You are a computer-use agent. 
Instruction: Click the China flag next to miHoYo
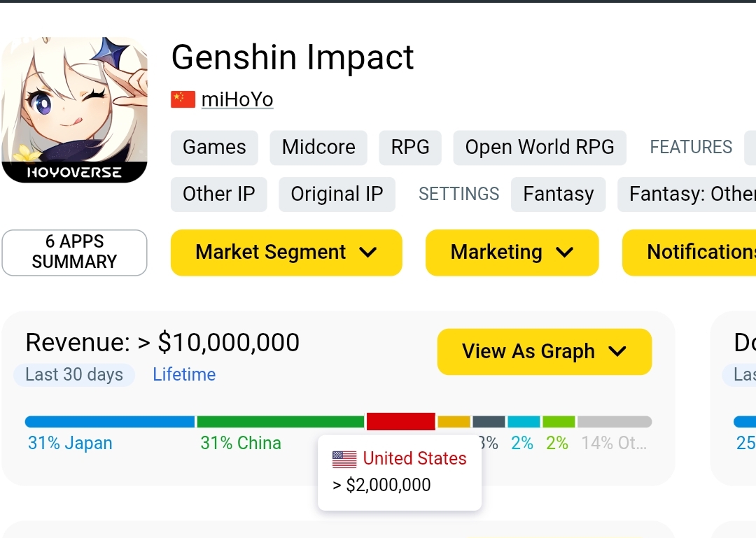tap(183, 100)
